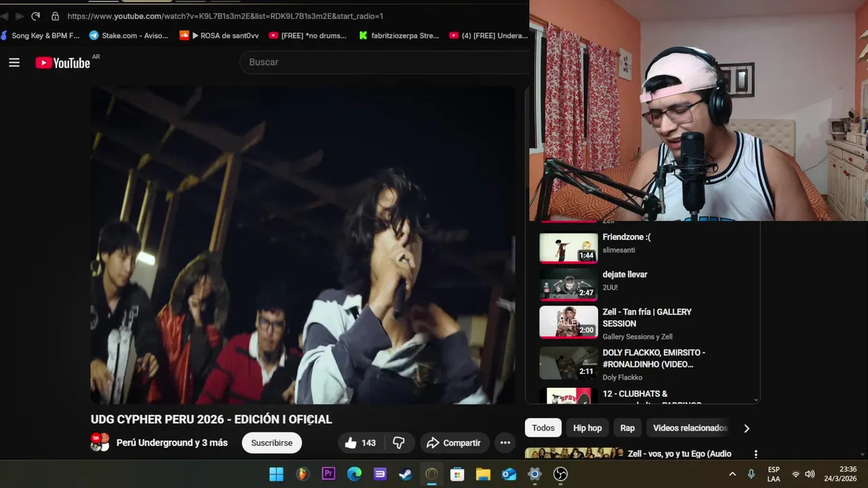Switch to the active browser taskbar icon
Screen dimensions: 868x488
coord(431,474)
